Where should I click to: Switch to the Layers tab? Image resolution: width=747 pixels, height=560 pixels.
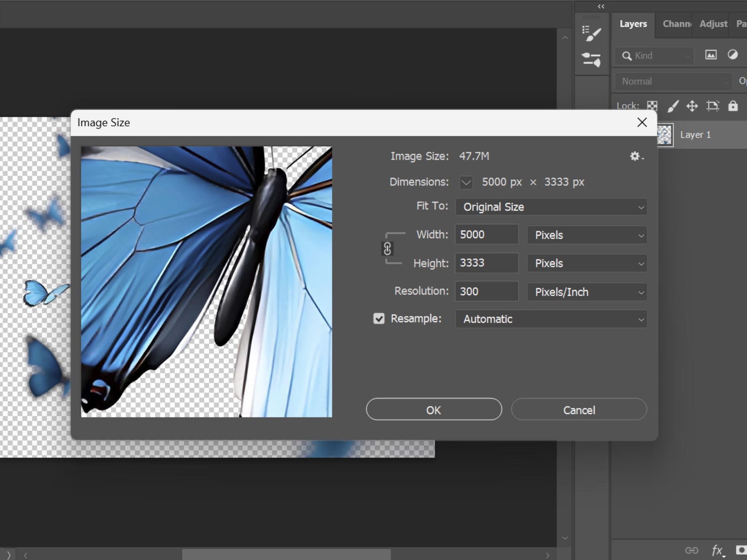click(633, 24)
